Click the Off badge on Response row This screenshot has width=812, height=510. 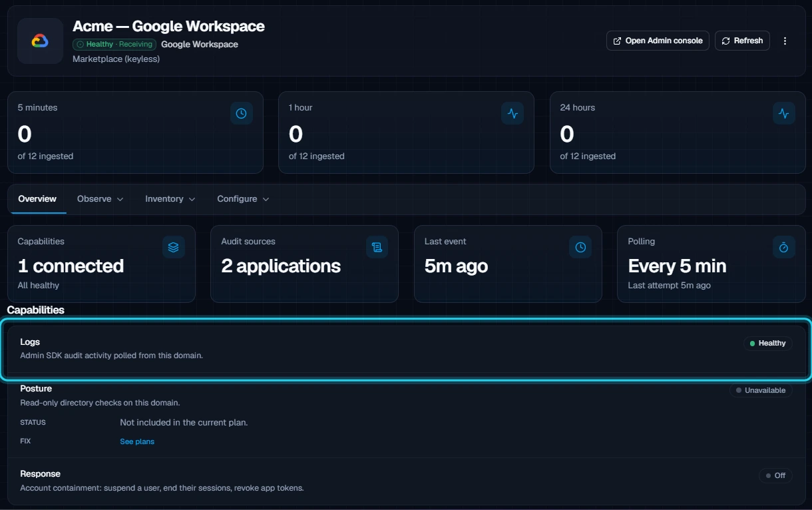[775, 475]
